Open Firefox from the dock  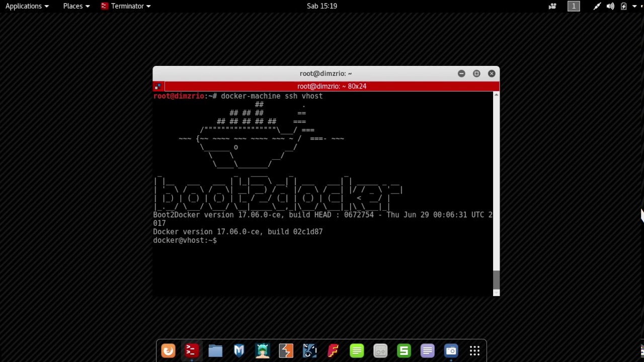pos(168,350)
